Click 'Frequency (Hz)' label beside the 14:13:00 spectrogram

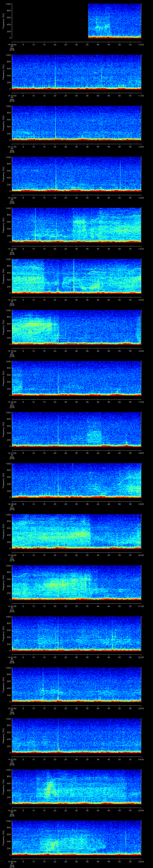pyautogui.click(x=3, y=225)
